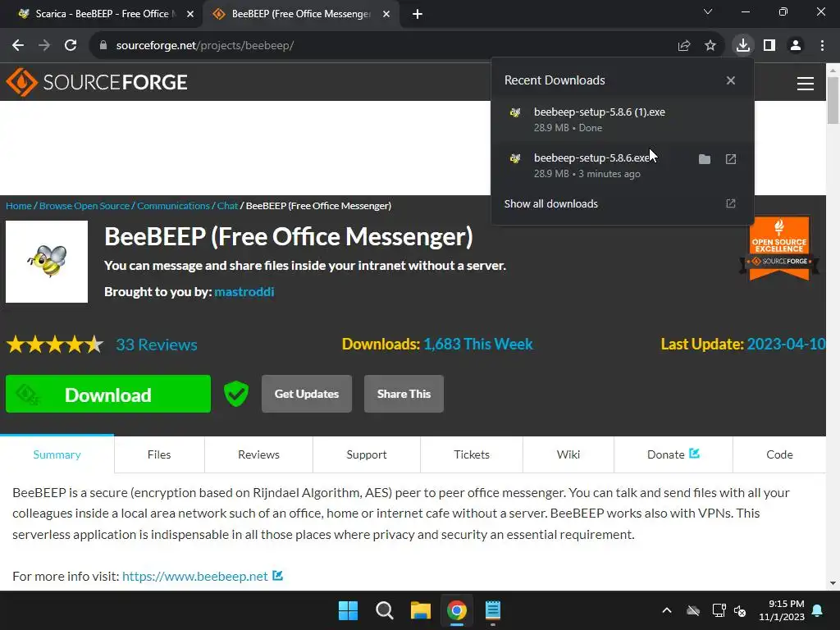This screenshot has width=840, height=630.
Task: Show hidden system tray icons
Action: click(x=667, y=610)
